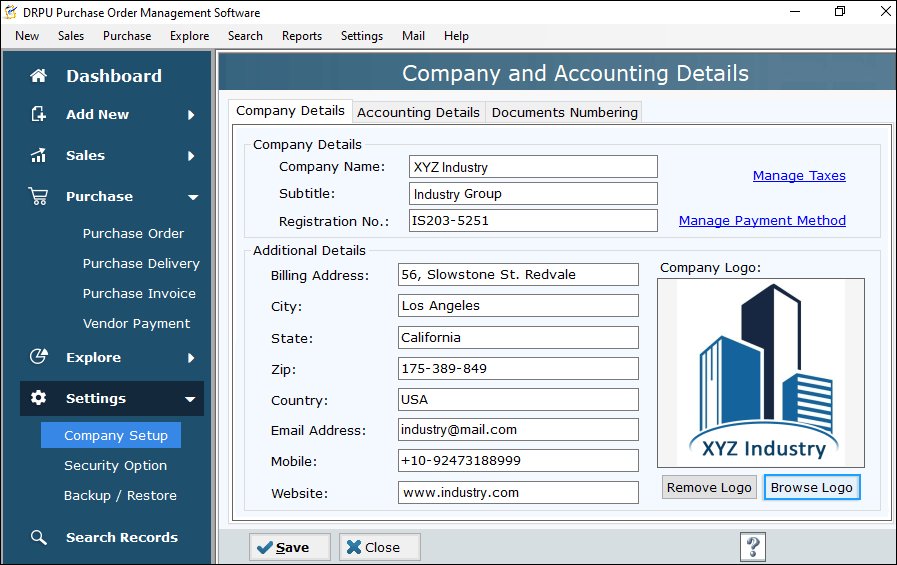Click the Search Records label
The image size is (897, 565).
[x=122, y=538]
